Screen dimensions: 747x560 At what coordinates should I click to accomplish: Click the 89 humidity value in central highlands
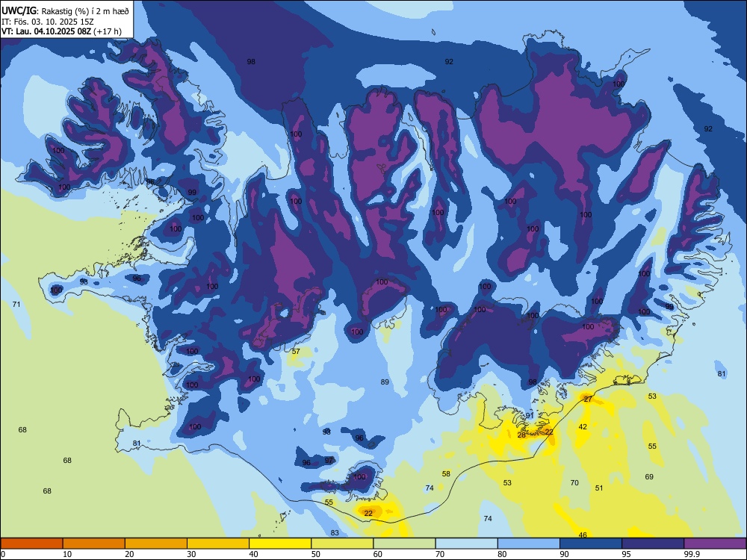tap(385, 382)
